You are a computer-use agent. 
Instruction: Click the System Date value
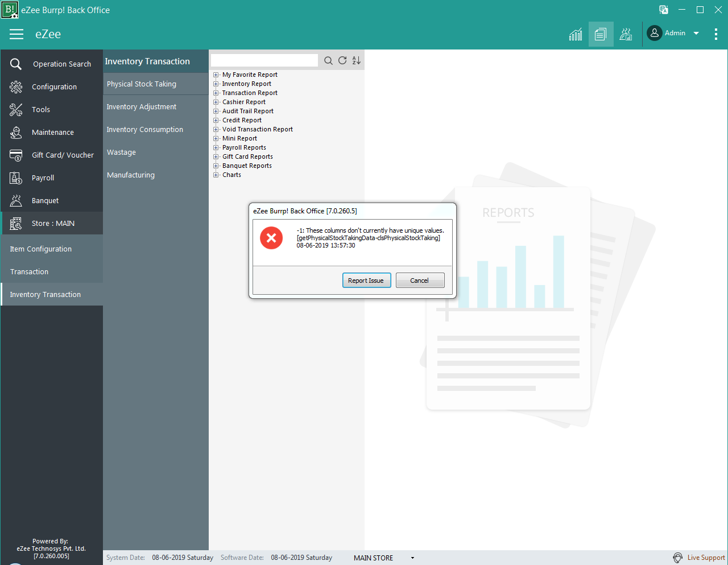tap(183, 558)
